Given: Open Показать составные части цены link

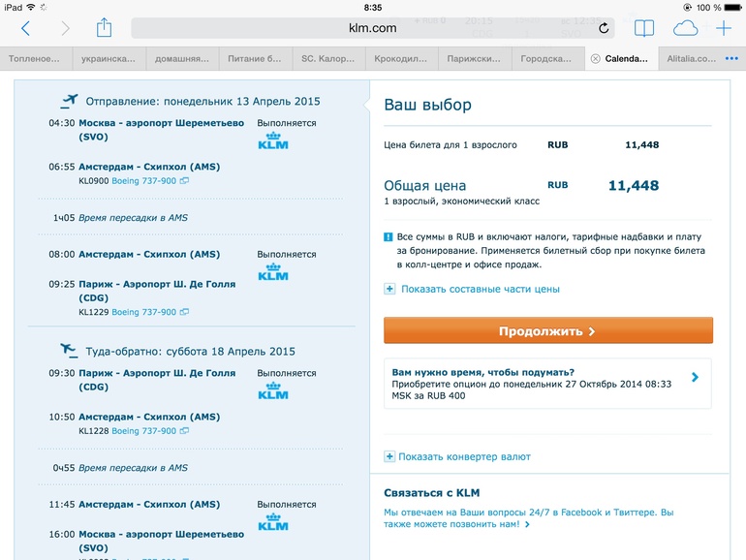Looking at the screenshot, I should [480, 290].
